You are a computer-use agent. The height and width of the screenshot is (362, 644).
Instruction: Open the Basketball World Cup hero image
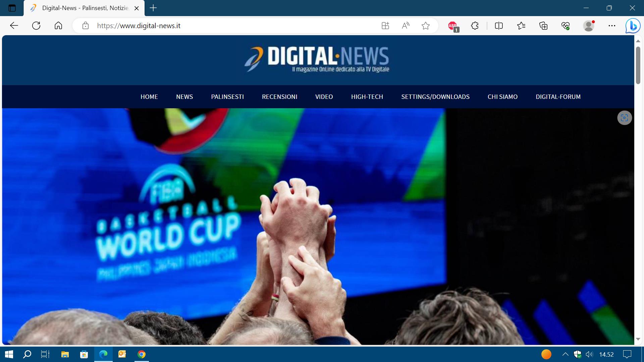[318, 227]
